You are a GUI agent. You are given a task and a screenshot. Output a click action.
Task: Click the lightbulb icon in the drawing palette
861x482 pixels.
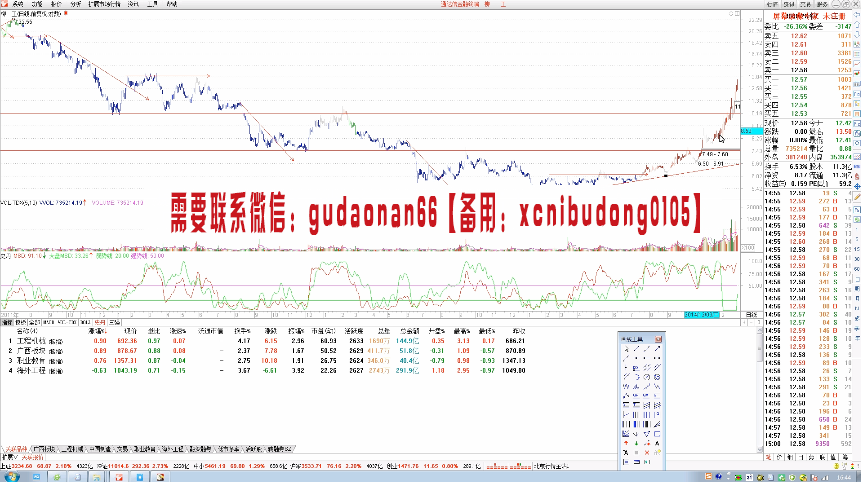click(x=657, y=452)
